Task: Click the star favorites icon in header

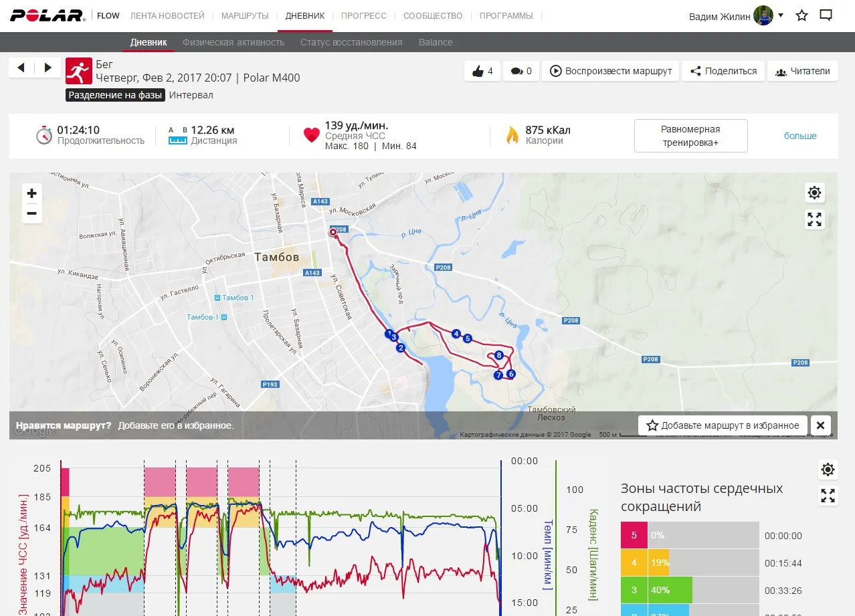Action: click(801, 15)
